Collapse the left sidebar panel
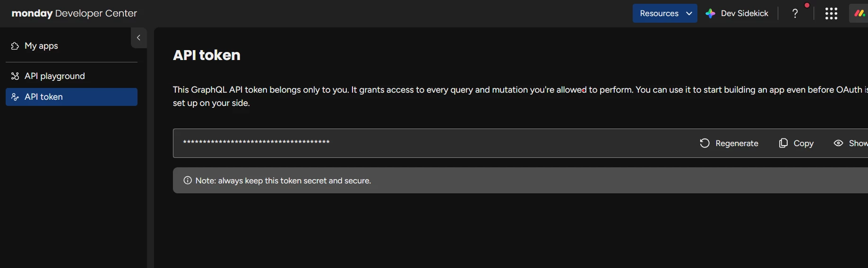 138,38
